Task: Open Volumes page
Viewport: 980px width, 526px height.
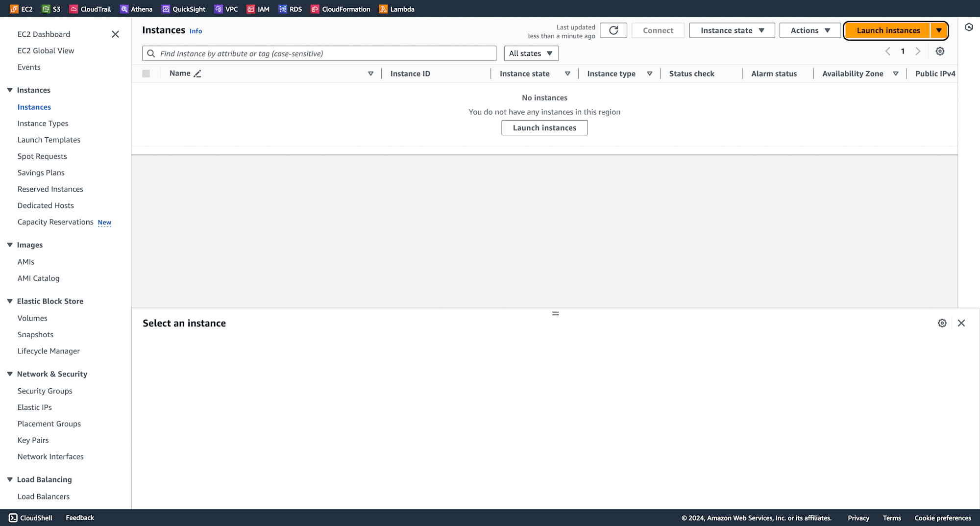Action: point(32,318)
